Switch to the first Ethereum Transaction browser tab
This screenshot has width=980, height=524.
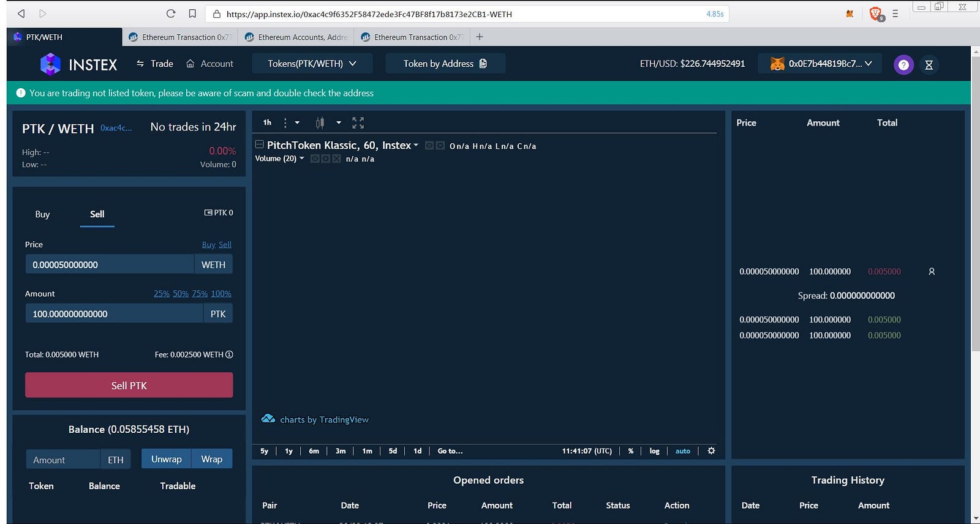click(180, 37)
